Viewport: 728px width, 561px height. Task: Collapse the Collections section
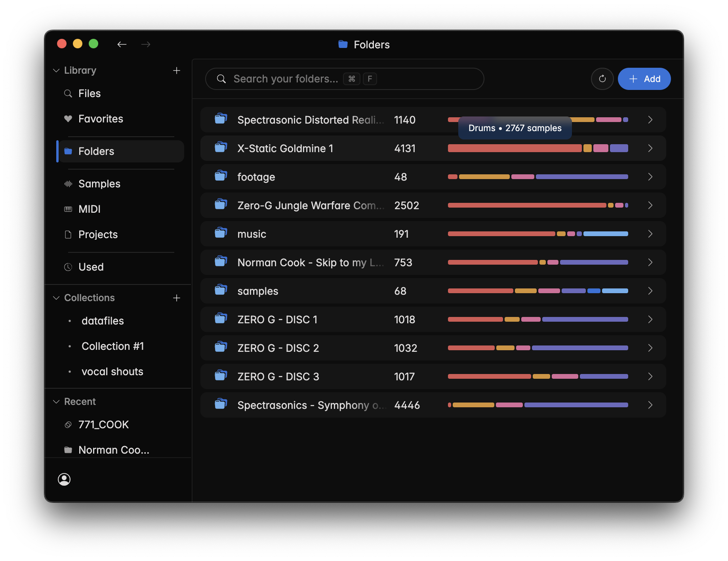[x=56, y=298]
